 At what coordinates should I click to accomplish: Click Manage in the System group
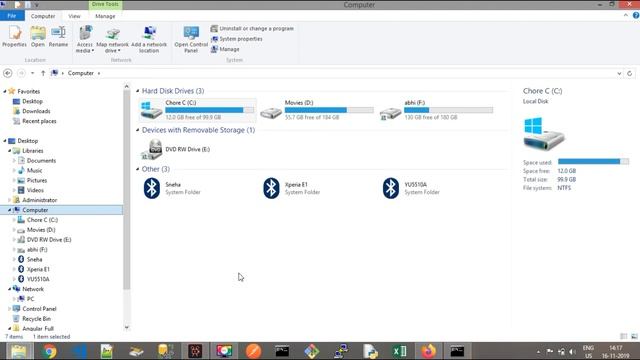(x=225, y=49)
